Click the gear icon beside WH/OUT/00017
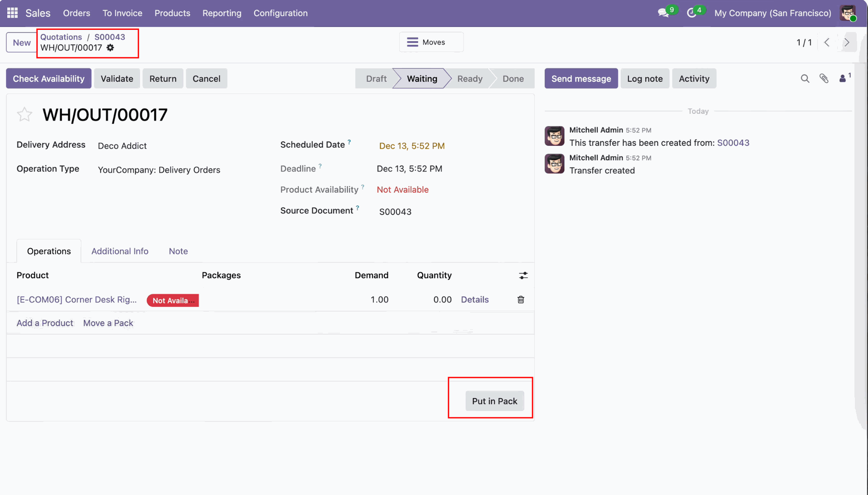The image size is (868, 495). [110, 48]
